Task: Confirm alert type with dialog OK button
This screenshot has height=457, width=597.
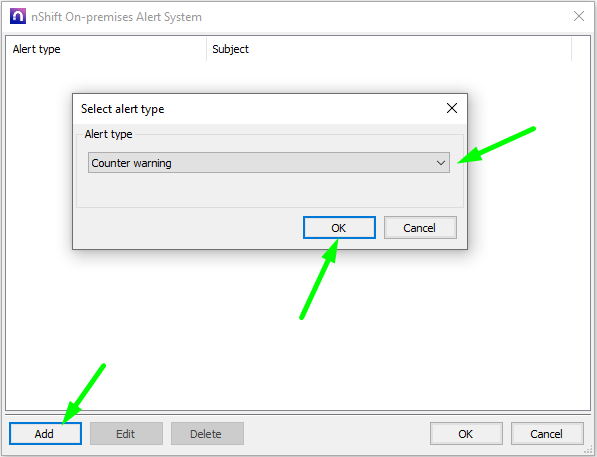Action: click(x=339, y=228)
